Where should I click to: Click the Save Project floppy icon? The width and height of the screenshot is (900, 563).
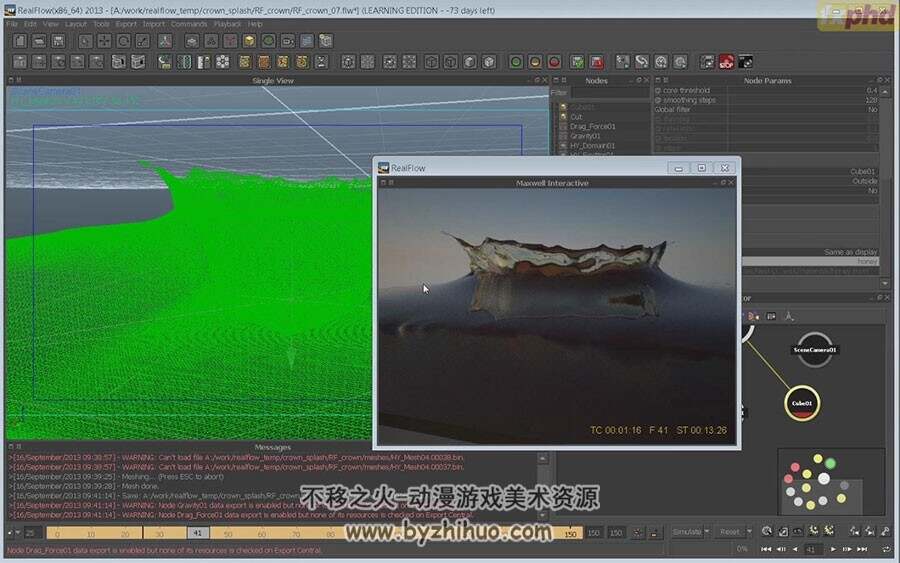click(x=58, y=41)
